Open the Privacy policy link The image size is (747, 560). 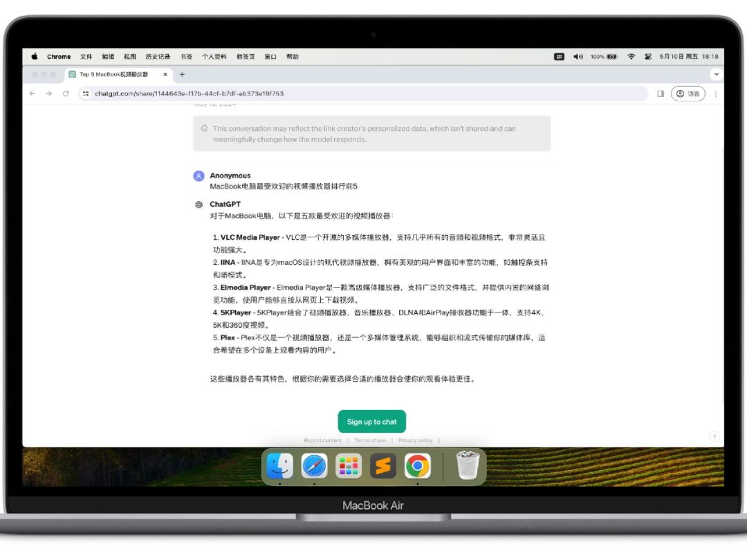point(416,440)
